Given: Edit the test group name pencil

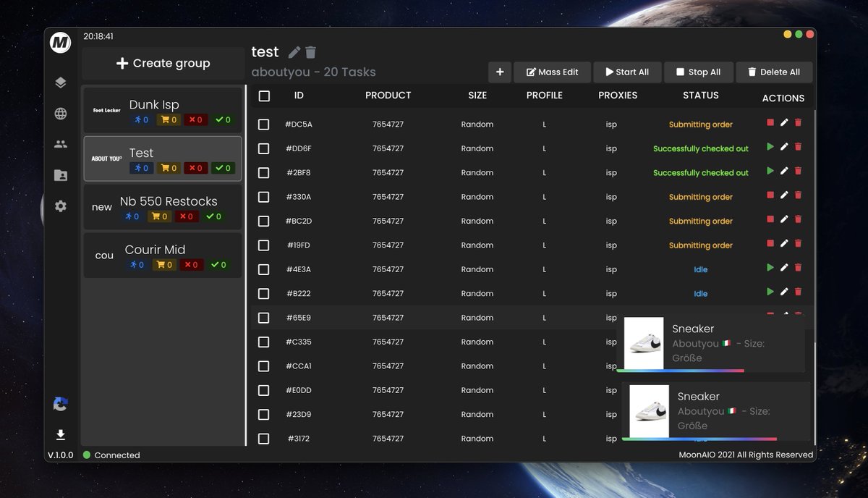Looking at the screenshot, I should click(294, 52).
